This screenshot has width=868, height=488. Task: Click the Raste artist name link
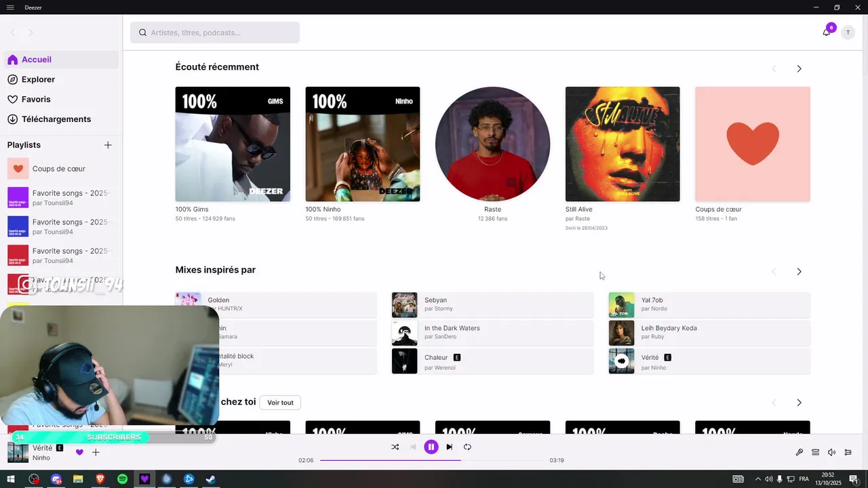pos(492,209)
